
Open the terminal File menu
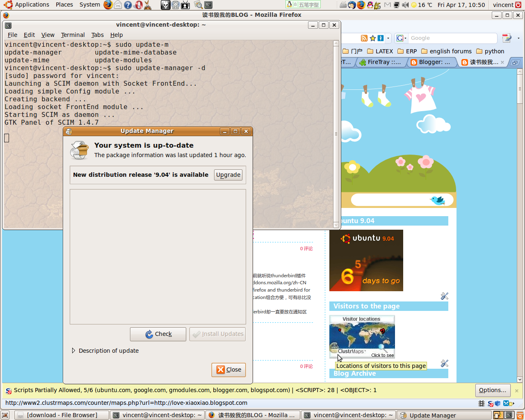(12, 35)
